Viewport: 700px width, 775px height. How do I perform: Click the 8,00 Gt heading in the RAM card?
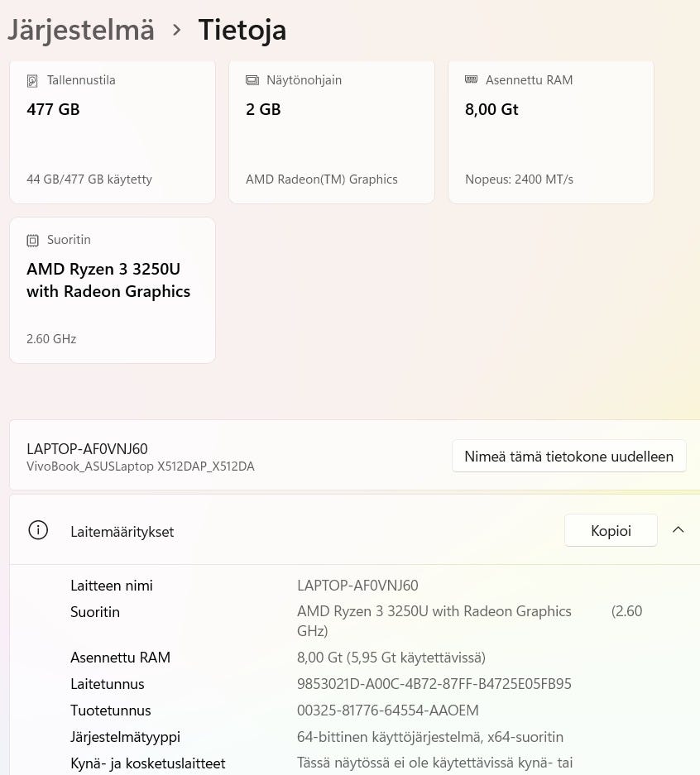(x=491, y=109)
